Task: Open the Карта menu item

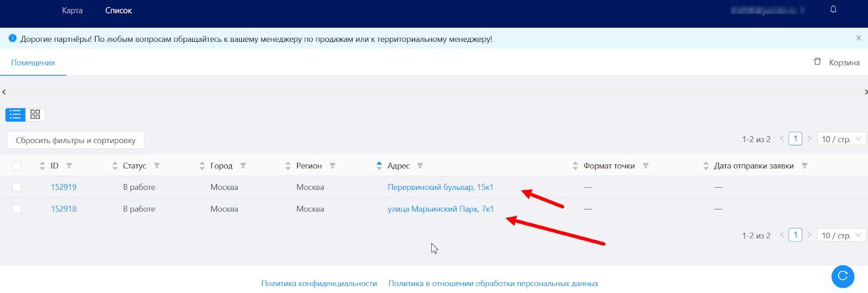Action: (72, 10)
